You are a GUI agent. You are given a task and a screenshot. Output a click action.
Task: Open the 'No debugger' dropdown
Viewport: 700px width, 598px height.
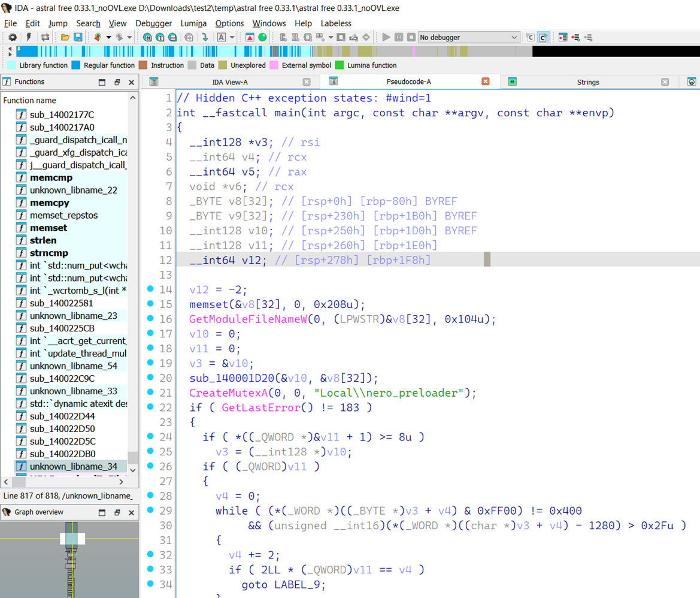468,37
